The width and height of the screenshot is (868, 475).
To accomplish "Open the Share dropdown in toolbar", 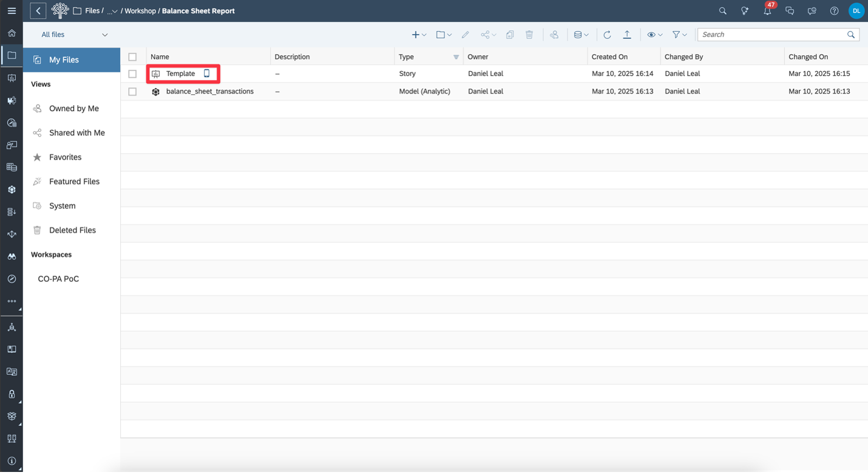I will pyautogui.click(x=488, y=35).
